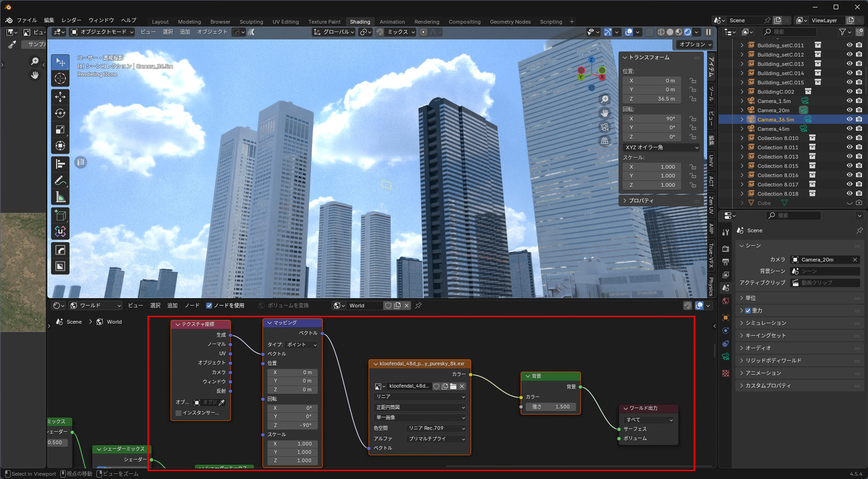Image resolution: width=868 pixels, height=479 pixels.
Task: Toggle camera view in viewport gizmo
Action: point(605,127)
